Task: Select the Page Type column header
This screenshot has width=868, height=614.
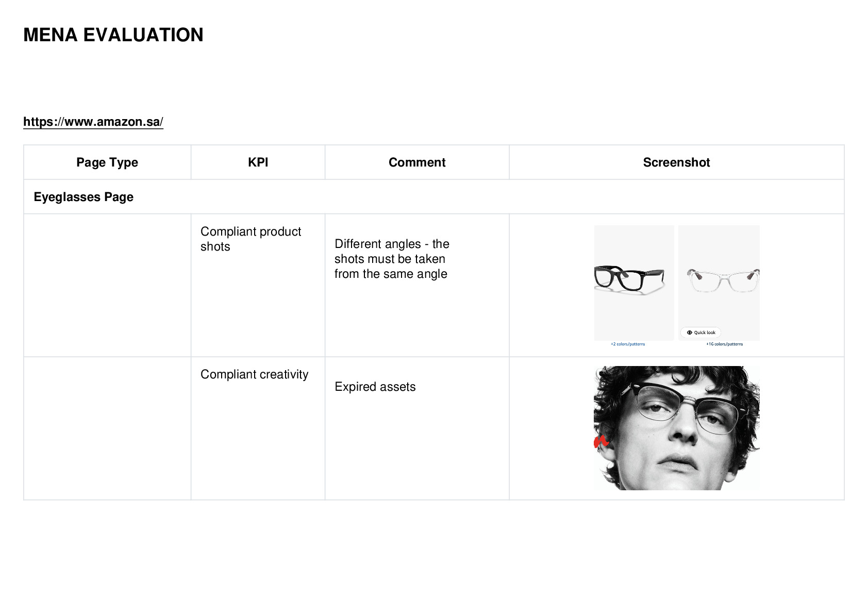Action: (107, 162)
